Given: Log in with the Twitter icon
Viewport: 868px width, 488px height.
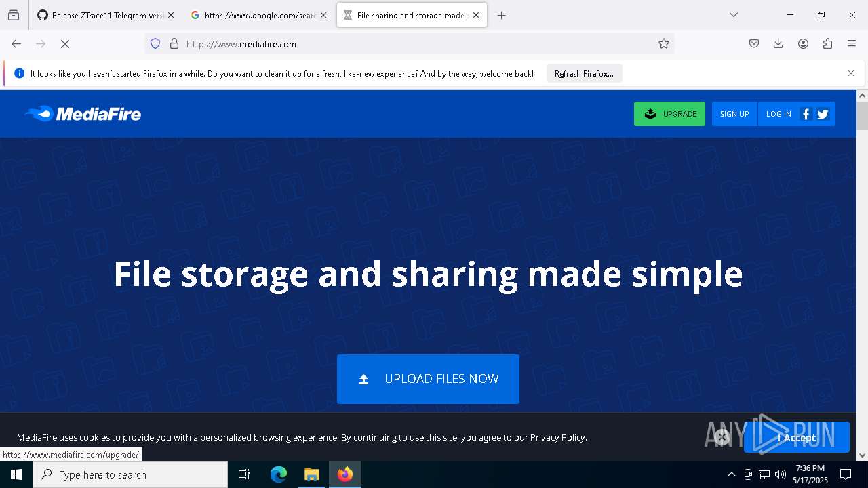Looking at the screenshot, I should click(x=823, y=114).
